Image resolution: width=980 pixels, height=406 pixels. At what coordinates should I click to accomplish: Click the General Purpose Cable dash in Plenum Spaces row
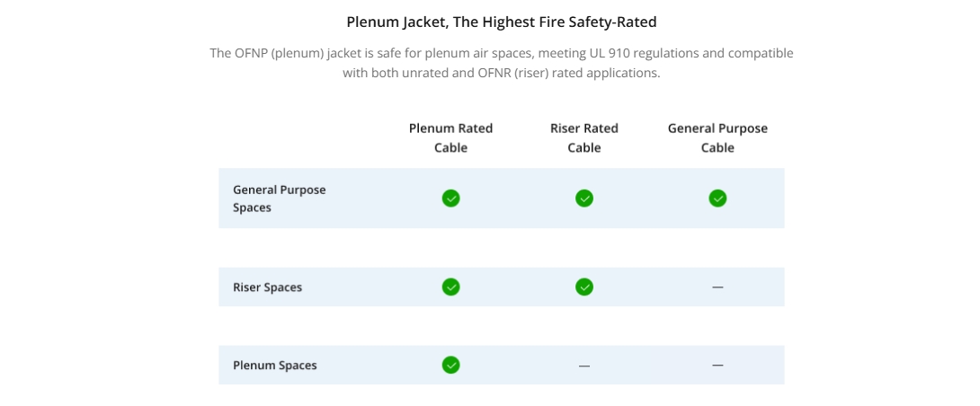click(717, 366)
